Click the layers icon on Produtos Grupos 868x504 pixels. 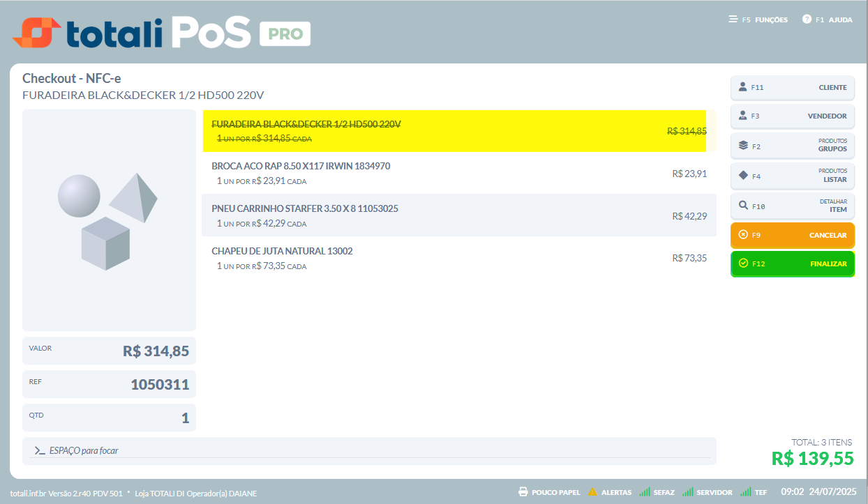pos(742,146)
